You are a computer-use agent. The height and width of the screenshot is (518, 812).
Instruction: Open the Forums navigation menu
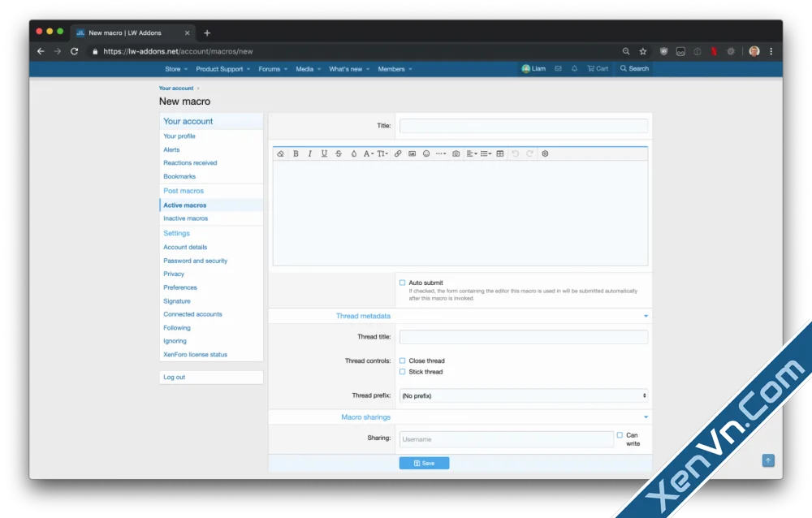272,69
